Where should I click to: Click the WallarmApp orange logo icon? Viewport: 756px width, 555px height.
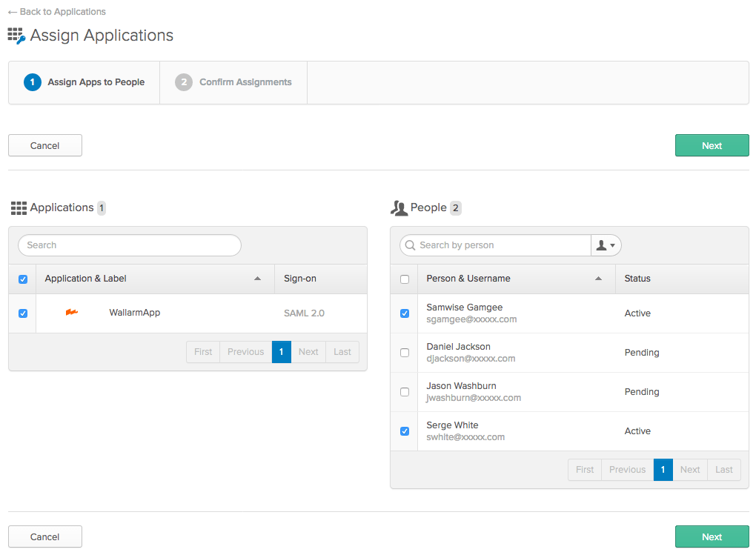coord(72,313)
